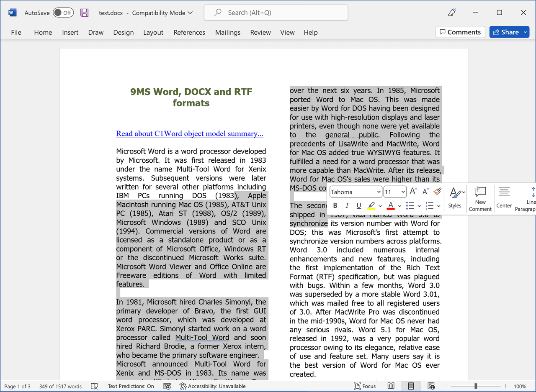536x392 pixels.
Task: Expand numbering library dropdown arrow
Action: point(438,206)
